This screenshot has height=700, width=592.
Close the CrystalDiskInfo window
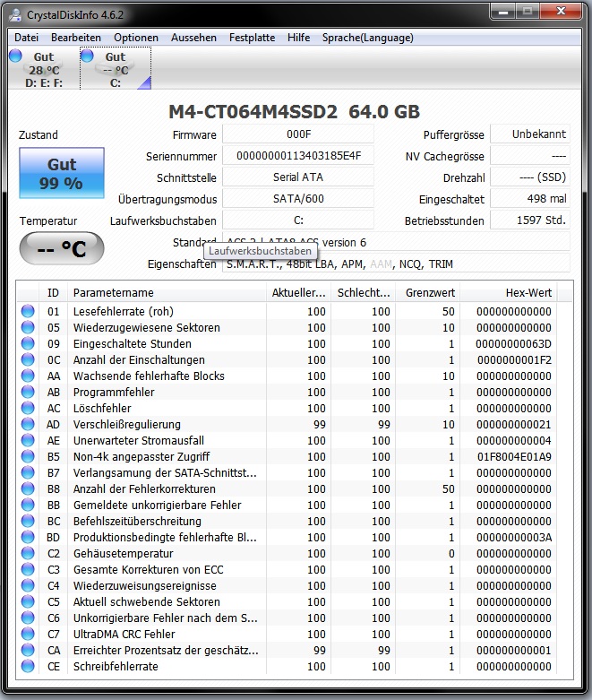click(562, 12)
